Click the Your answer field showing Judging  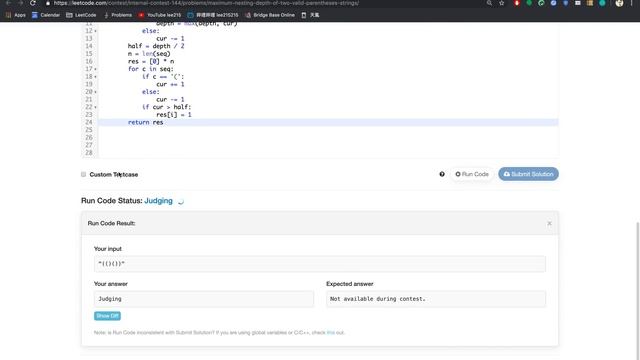coord(204,299)
